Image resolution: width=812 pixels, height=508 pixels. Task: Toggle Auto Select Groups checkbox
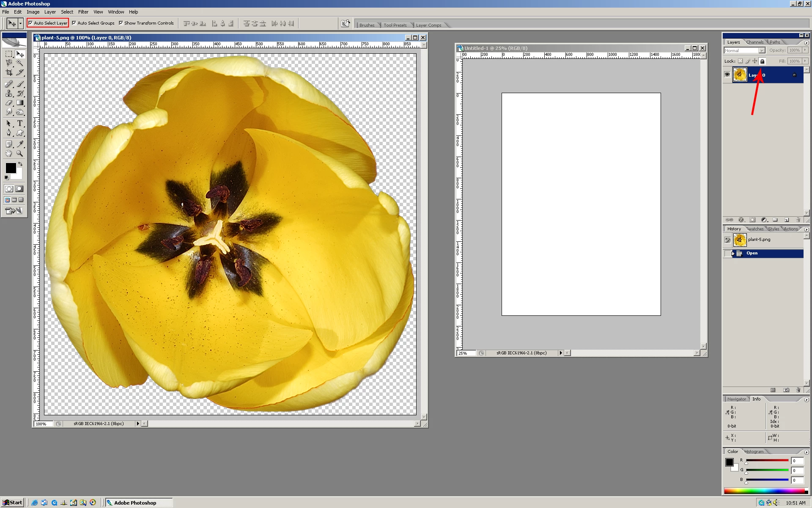74,23
